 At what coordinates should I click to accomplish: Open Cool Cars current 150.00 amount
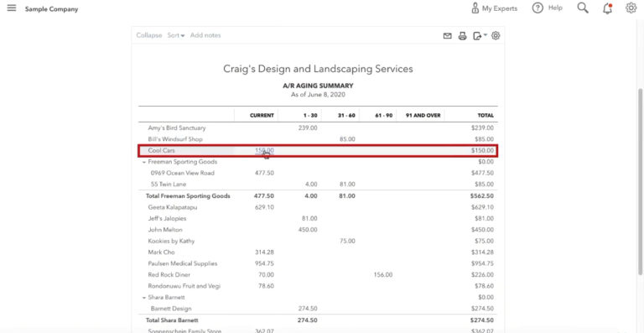pos(264,150)
